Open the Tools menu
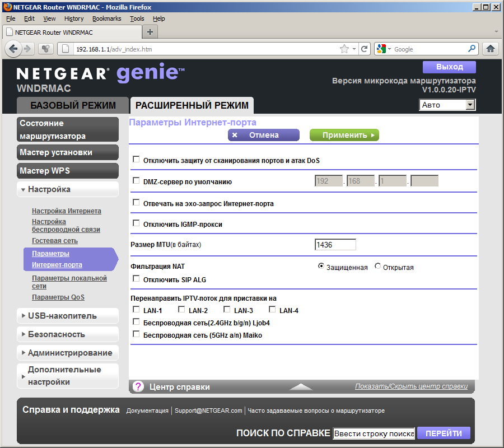The height and width of the screenshot is (448, 504). point(137,18)
